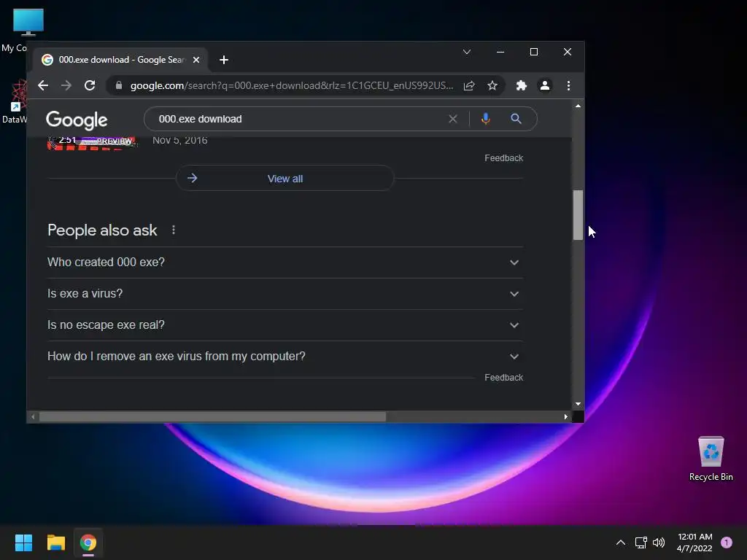Click Feedback link under the videos
The image size is (747, 560).
[503, 158]
